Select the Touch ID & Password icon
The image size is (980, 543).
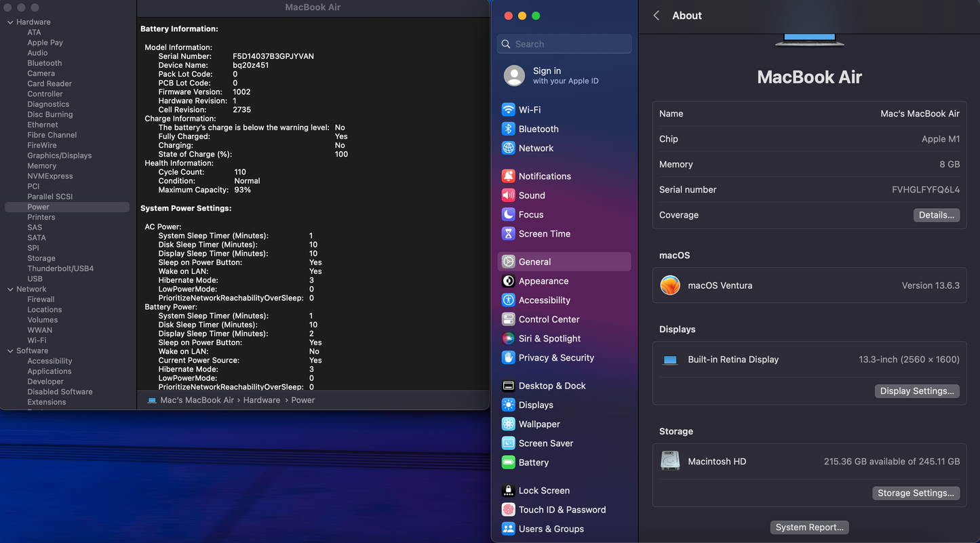pyautogui.click(x=508, y=510)
